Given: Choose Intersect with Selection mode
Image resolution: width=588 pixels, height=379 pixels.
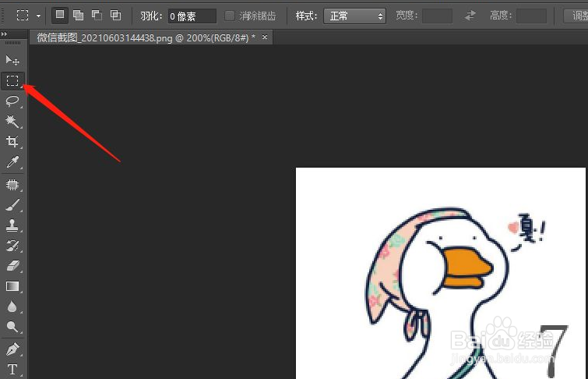Looking at the screenshot, I should 115,15.
